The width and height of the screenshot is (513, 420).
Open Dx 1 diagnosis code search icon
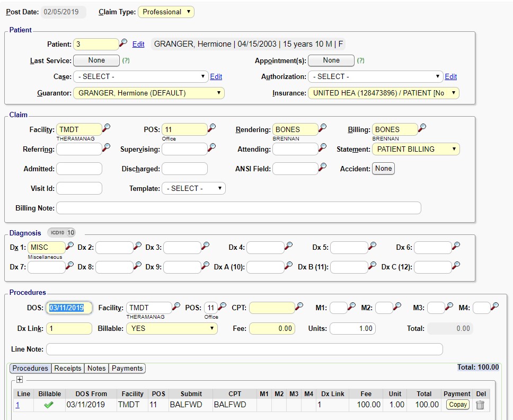[70, 246]
